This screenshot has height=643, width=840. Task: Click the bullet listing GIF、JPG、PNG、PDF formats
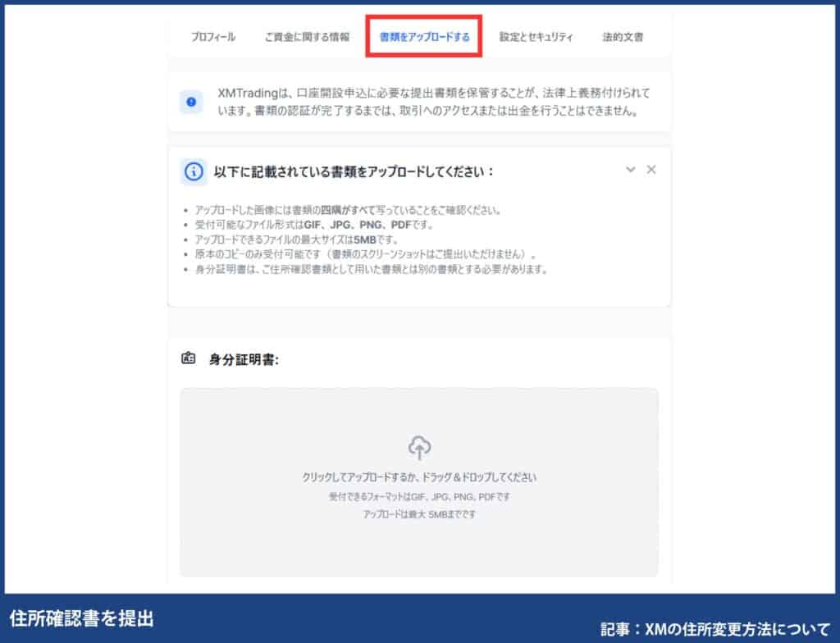314,225
